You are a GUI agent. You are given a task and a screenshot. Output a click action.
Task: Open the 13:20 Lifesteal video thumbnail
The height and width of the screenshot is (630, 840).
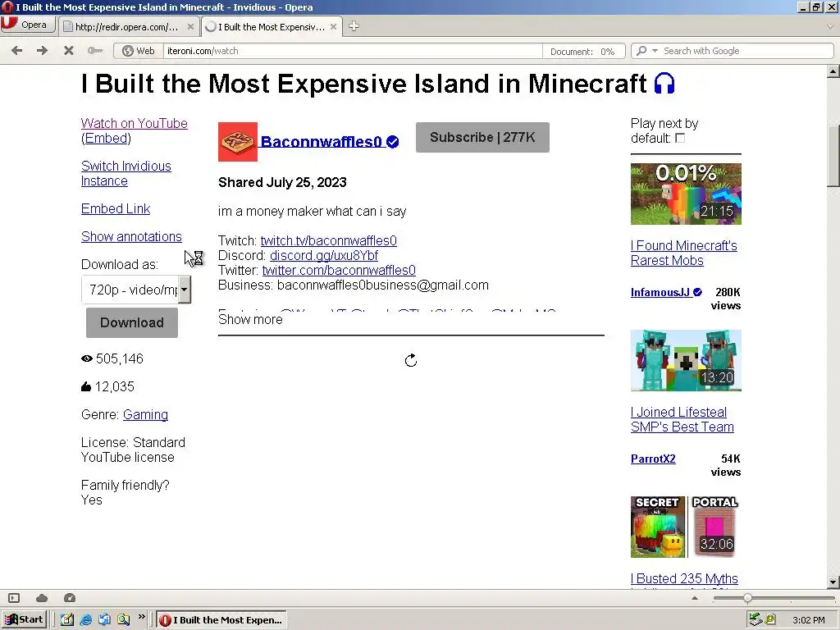[686, 361]
